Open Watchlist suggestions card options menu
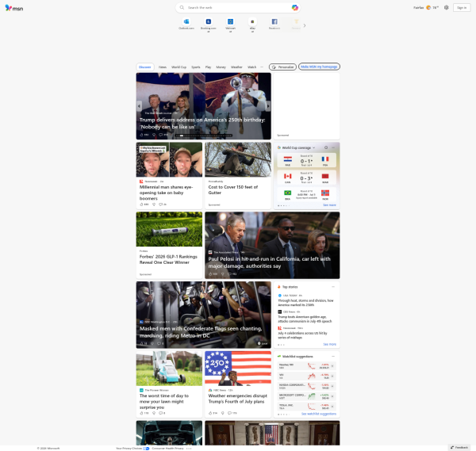Viewport: 476px width, 451px height. tap(333, 357)
